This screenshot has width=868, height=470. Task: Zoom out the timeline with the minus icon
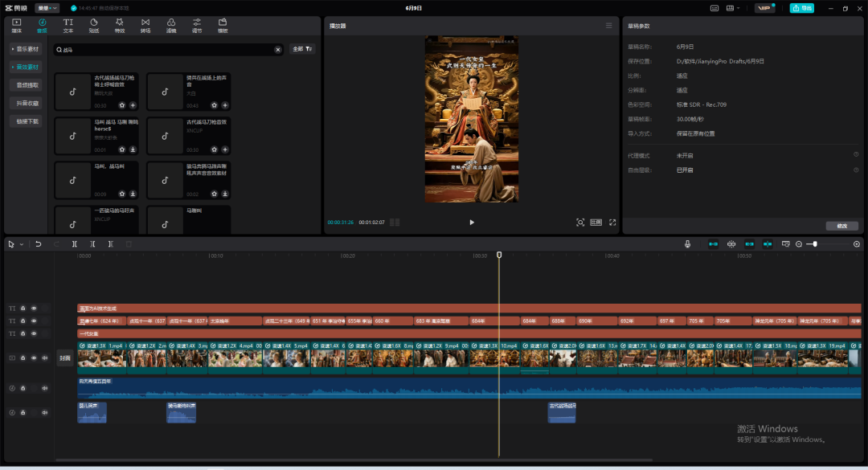point(799,244)
